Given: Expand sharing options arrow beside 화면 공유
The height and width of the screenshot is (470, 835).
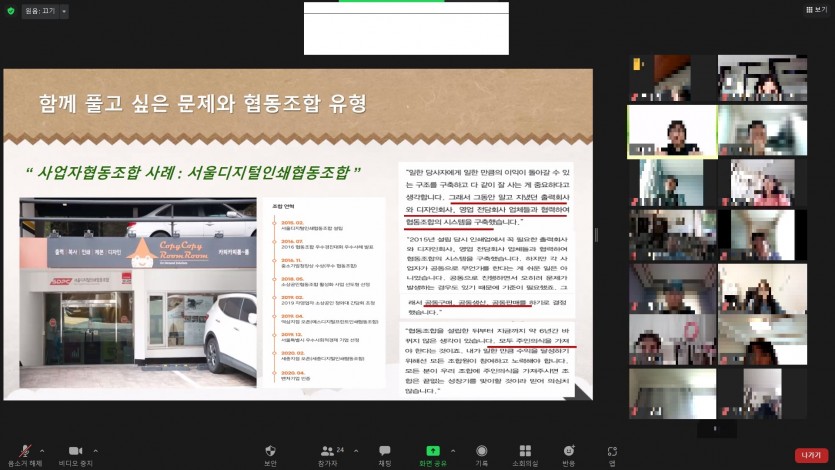Looking at the screenshot, I should coord(453,451).
